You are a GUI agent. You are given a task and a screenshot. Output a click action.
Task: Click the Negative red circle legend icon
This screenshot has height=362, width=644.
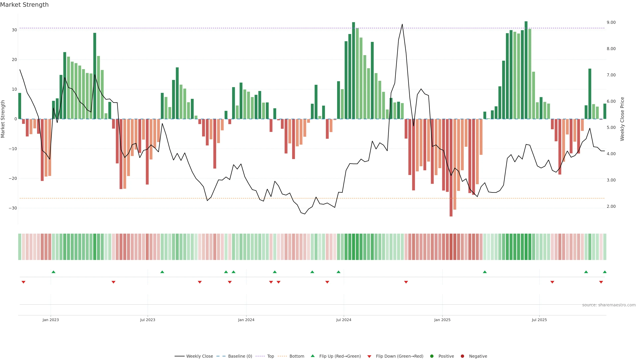point(462,356)
